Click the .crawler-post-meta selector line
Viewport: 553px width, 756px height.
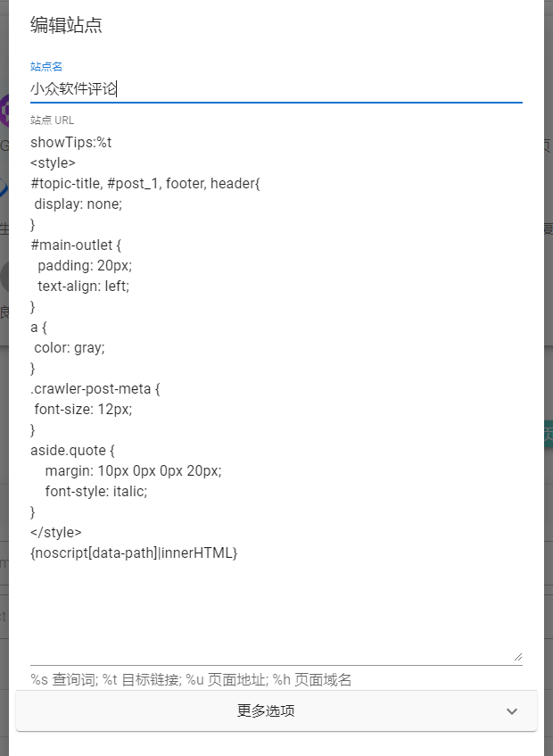click(x=95, y=389)
